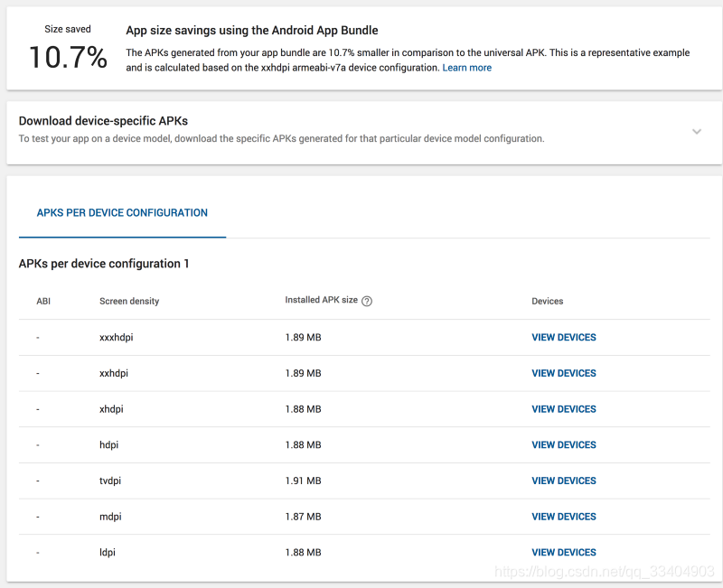Select the xxxhdpi screen density cell

point(117,337)
